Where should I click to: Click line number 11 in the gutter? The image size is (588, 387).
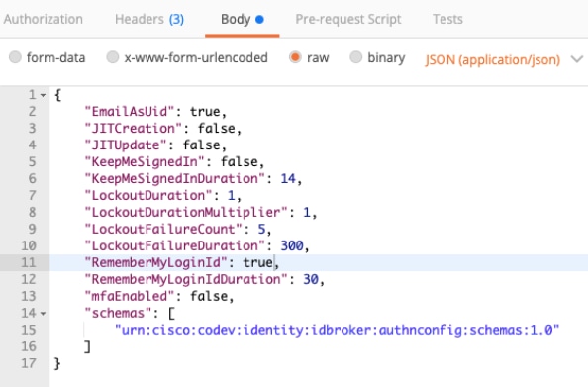click(x=28, y=262)
